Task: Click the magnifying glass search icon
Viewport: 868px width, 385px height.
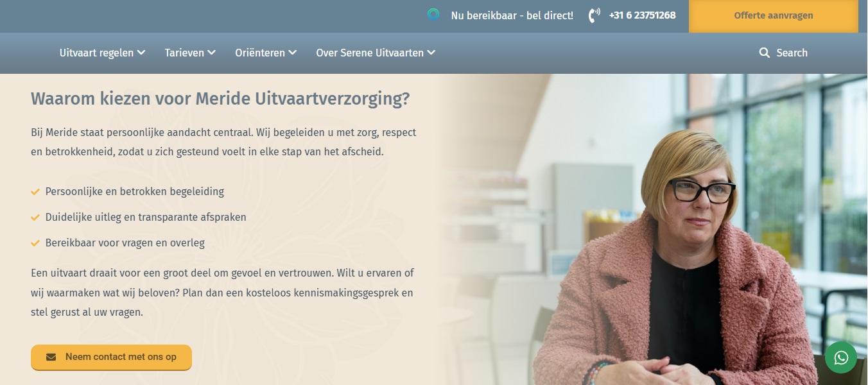Action: (764, 53)
